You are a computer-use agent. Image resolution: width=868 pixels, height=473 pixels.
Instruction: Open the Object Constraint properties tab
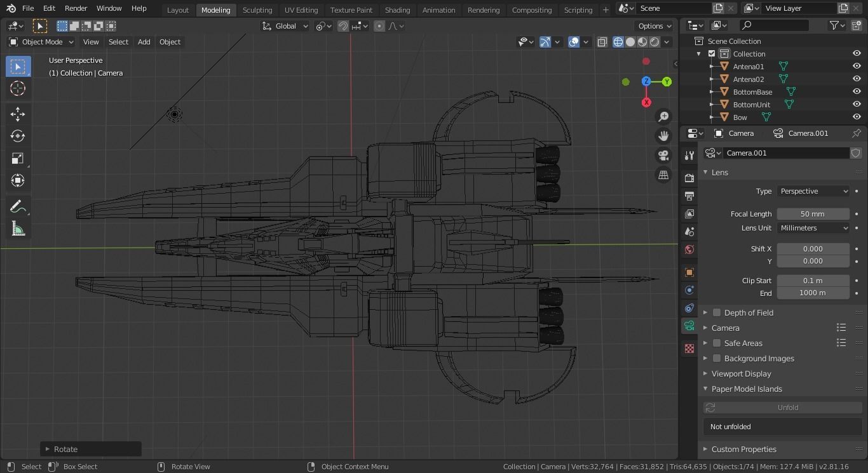[x=689, y=308]
